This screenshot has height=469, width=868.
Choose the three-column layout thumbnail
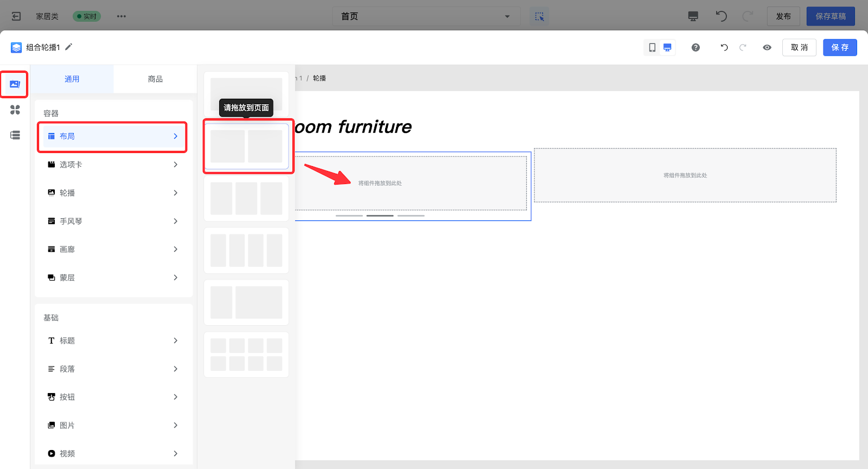pos(246,199)
